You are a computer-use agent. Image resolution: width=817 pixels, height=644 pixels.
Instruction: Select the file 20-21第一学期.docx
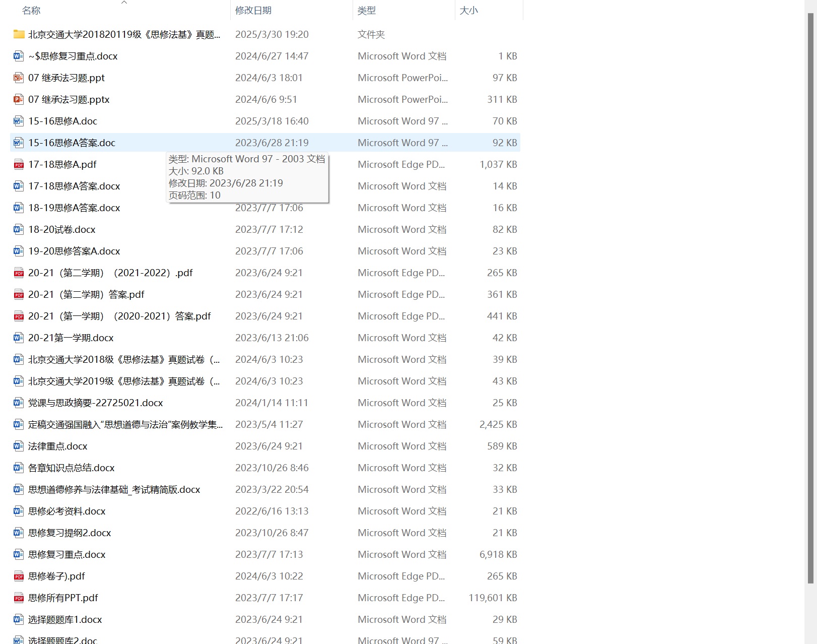(x=71, y=338)
